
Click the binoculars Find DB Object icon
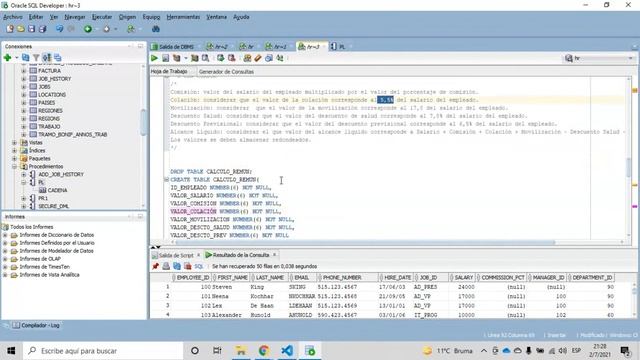[156, 29]
